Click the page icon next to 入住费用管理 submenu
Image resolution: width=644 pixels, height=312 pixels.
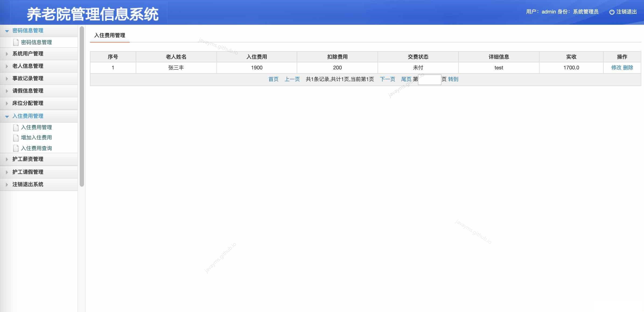[x=16, y=127]
